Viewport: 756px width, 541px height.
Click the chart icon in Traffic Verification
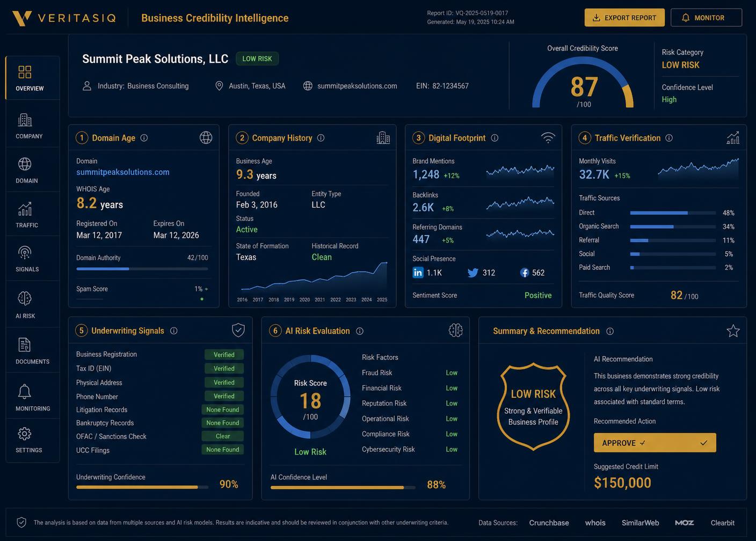[733, 137]
